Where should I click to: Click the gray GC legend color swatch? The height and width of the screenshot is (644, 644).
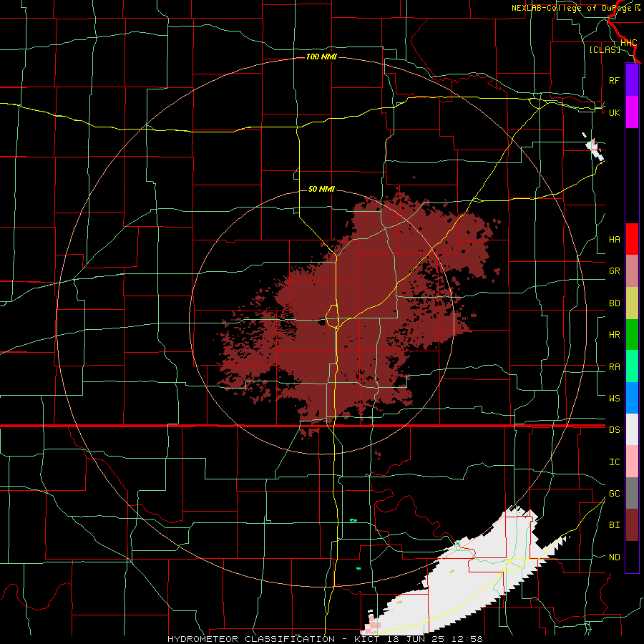(x=632, y=493)
